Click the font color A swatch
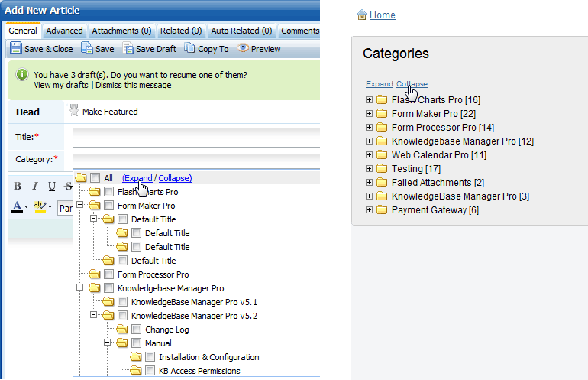This screenshot has width=588, height=380. (17, 207)
